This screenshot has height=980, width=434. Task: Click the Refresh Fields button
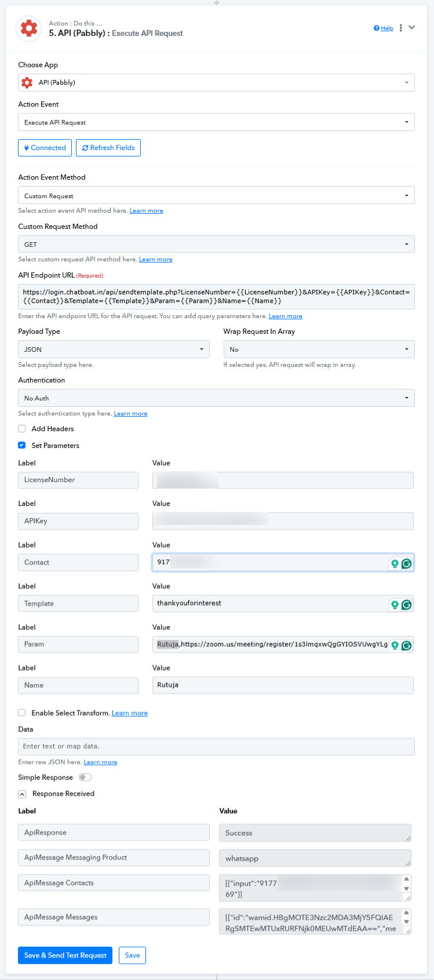pyautogui.click(x=108, y=148)
